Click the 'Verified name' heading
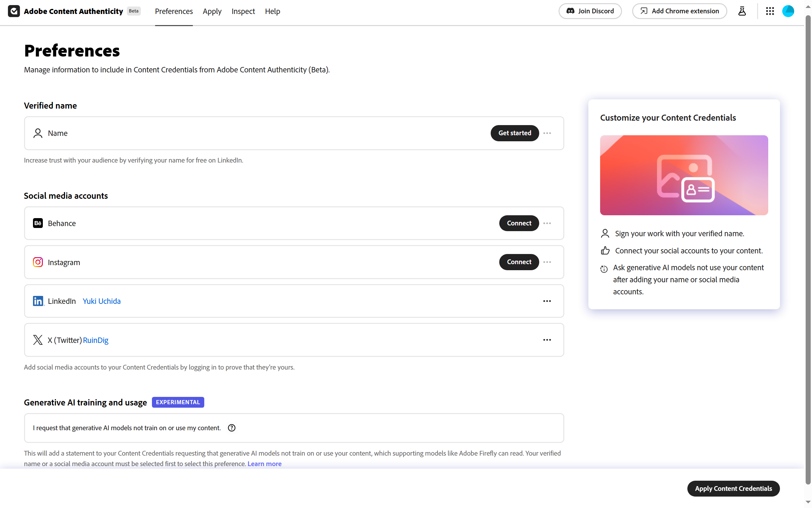The height and width of the screenshot is (508, 812). (x=50, y=105)
